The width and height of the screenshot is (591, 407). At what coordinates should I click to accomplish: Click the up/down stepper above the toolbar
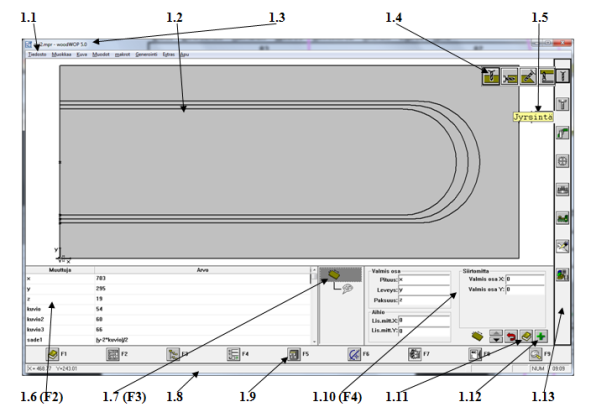[496, 336]
